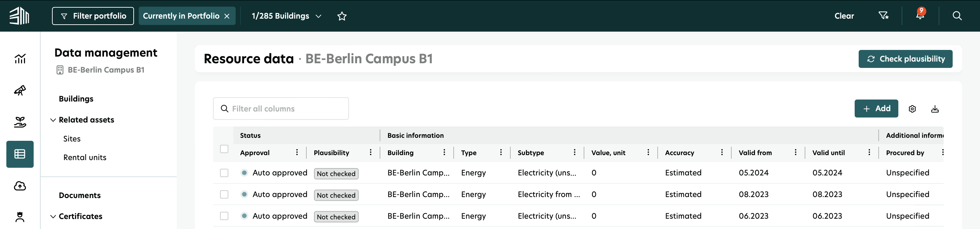The image size is (980, 229).
Task: Open Valid until column options menu
Action: pos(869,152)
